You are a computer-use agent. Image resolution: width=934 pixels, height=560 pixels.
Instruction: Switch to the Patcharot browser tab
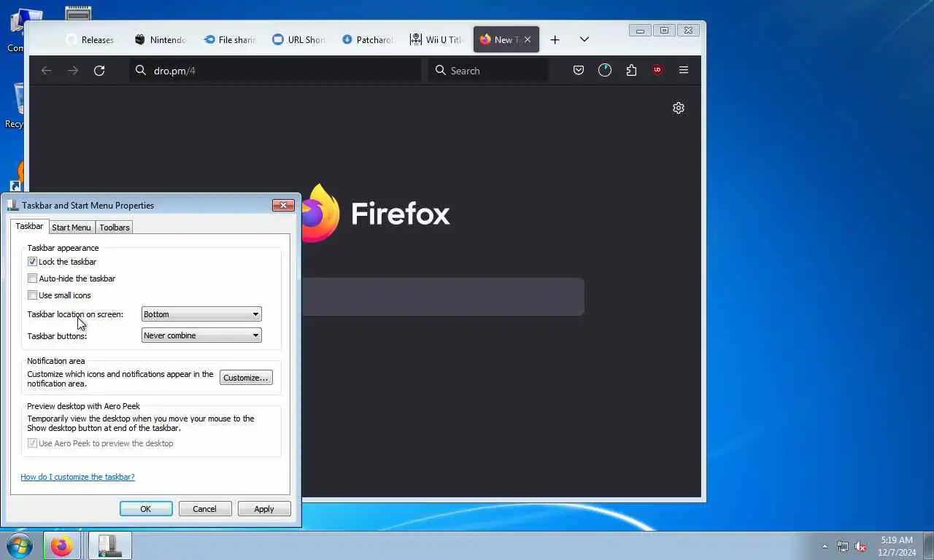click(366, 39)
